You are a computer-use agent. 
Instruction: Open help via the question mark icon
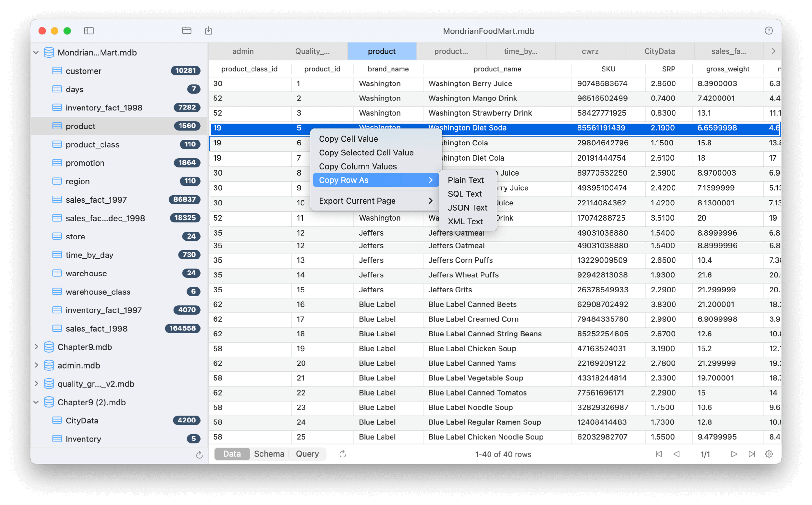769,30
